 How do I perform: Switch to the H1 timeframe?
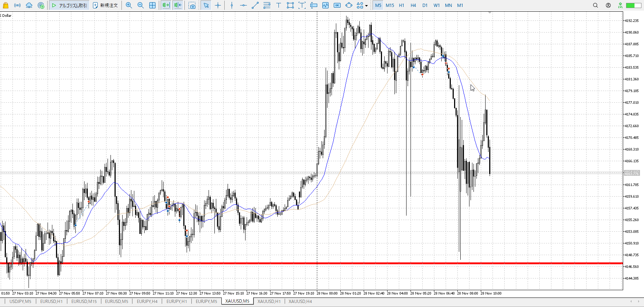pyautogui.click(x=401, y=5)
